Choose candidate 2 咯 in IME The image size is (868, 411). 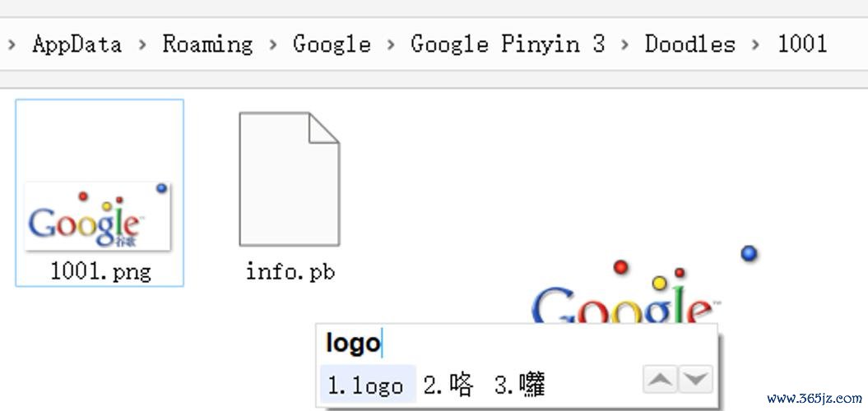[449, 385]
